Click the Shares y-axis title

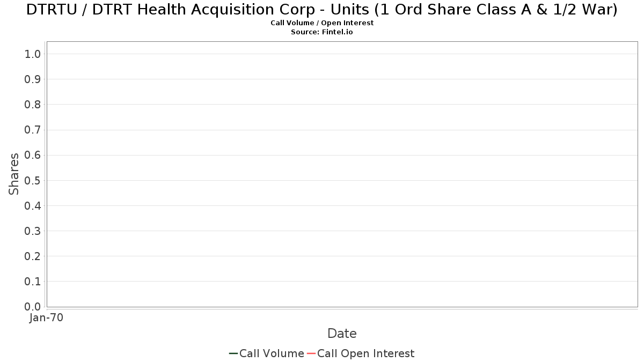[x=14, y=174]
